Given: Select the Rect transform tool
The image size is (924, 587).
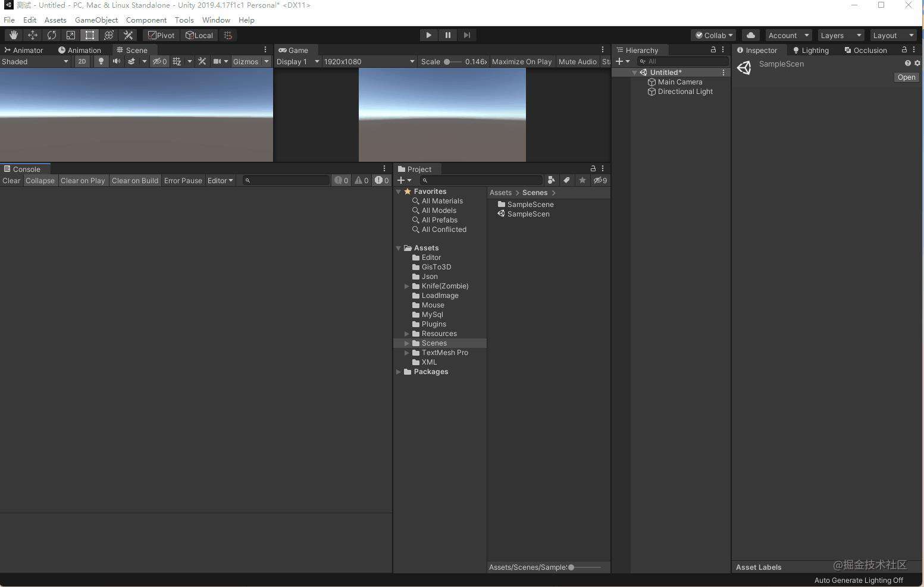Looking at the screenshot, I should tap(89, 35).
